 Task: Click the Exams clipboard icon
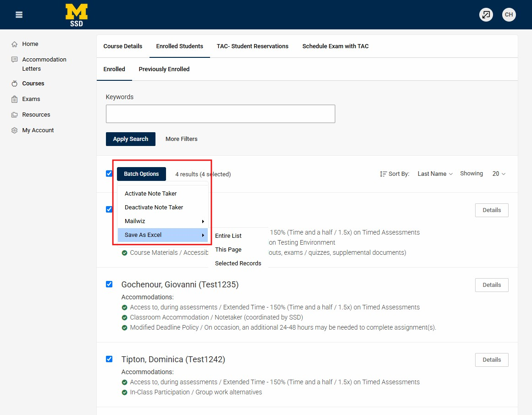pyautogui.click(x=14, y=99)
